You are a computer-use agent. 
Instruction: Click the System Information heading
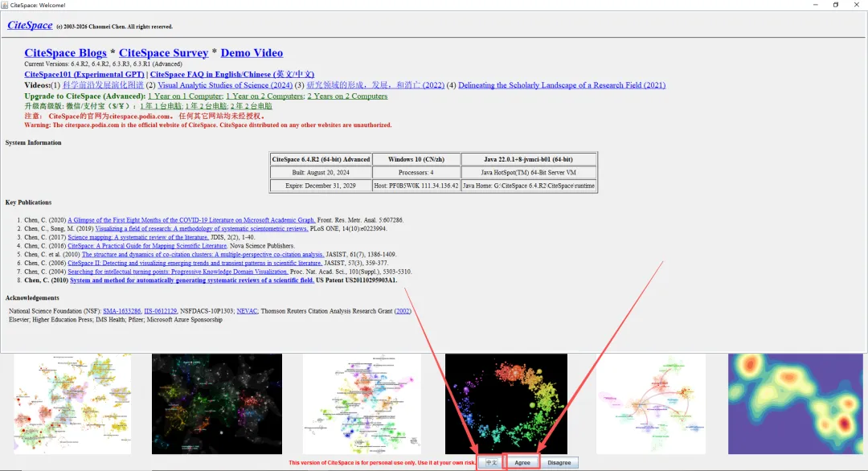click(33, 143)
